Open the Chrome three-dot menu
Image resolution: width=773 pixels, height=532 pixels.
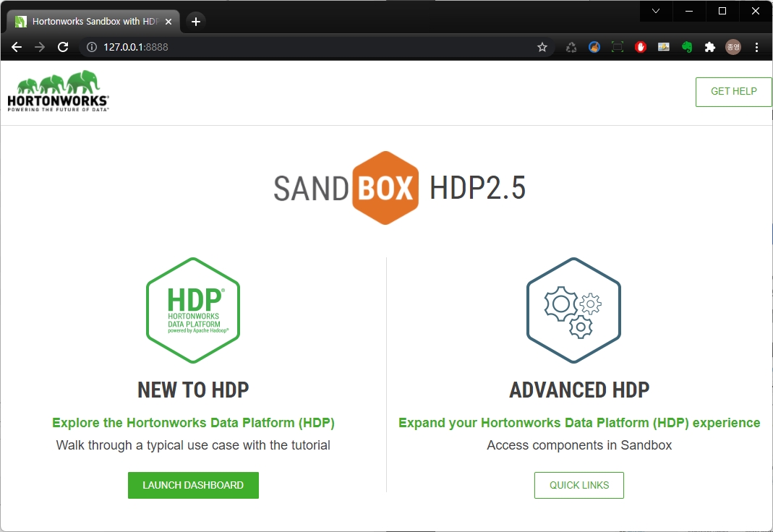click(x=757, y=47)
